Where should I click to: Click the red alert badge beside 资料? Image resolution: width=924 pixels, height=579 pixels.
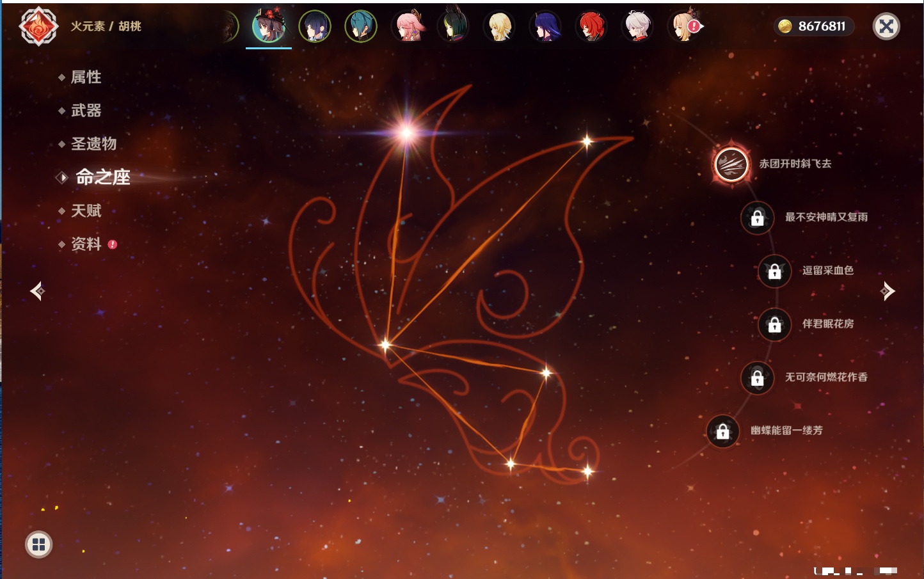[x=113, y=244]
